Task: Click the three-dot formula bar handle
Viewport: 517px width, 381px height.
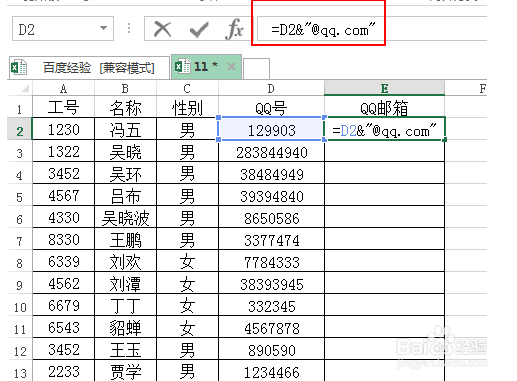Action: 129,29
